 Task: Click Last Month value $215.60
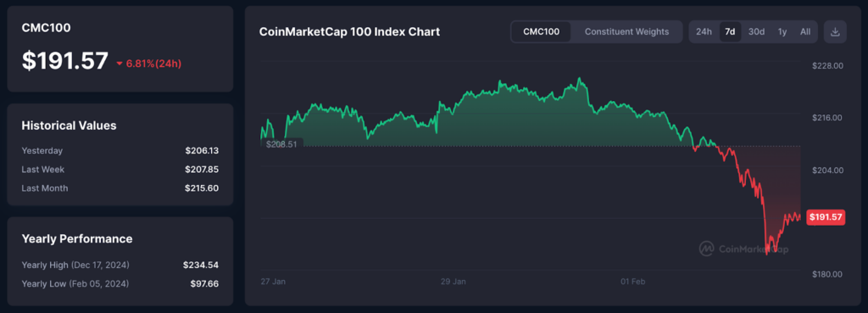(x=202, y=188)
